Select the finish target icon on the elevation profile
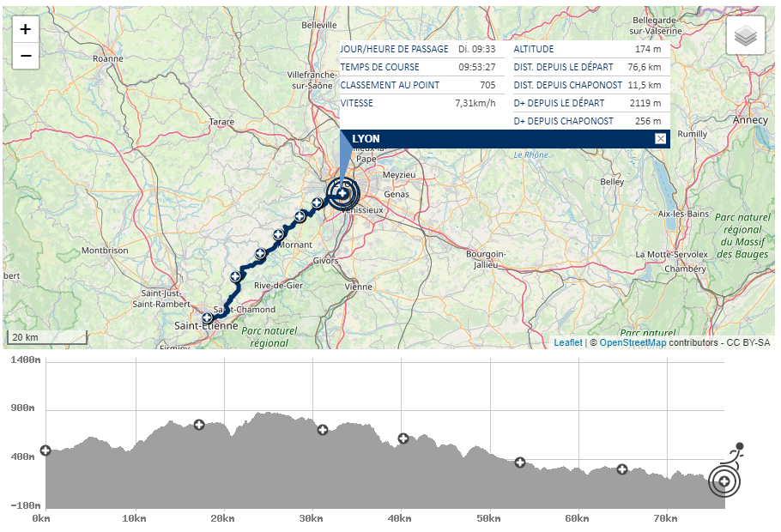Viewport: 781px width, 532px height. pos(724,482)
